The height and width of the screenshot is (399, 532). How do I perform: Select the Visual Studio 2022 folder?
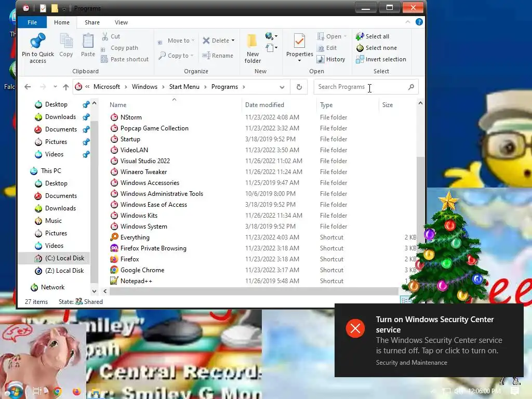[x=145, y=161]
